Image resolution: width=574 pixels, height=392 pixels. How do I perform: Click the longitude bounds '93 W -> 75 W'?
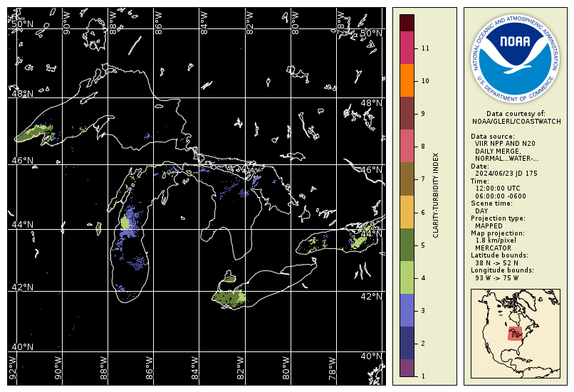(497, 278)
